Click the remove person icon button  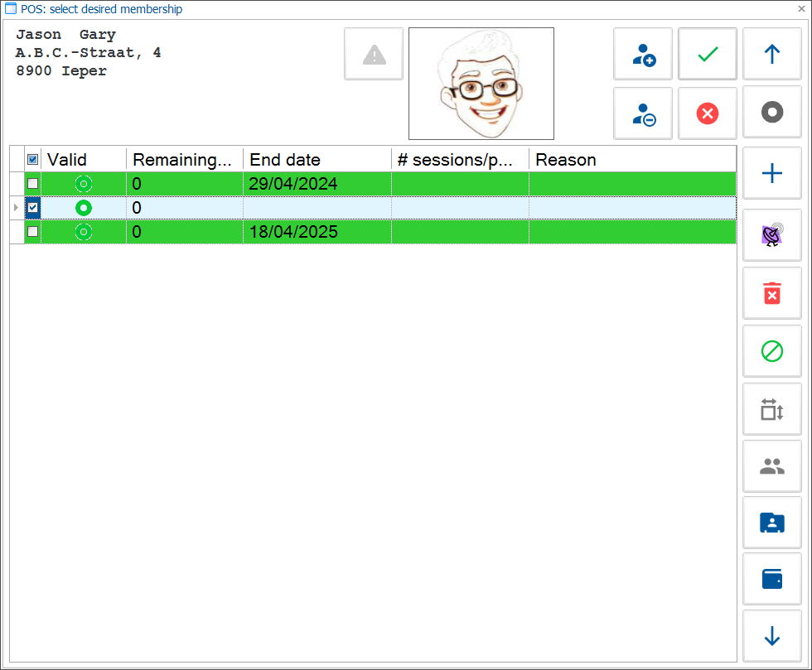[x=643, y=114]
